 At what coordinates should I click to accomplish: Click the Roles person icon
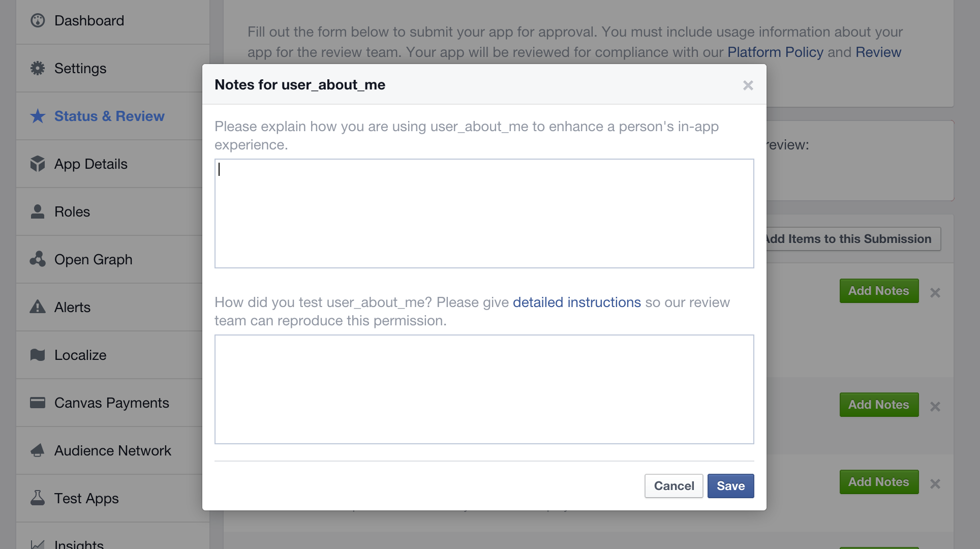38,211
